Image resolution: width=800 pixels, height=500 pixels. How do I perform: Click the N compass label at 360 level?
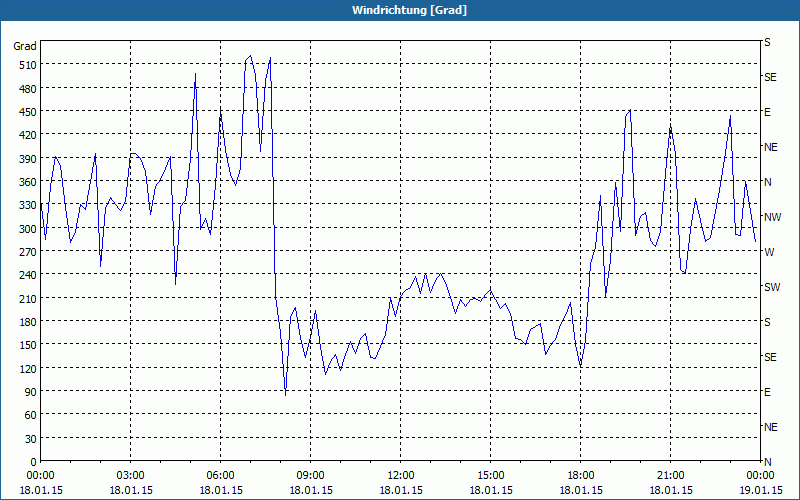[x=768, y=182]
